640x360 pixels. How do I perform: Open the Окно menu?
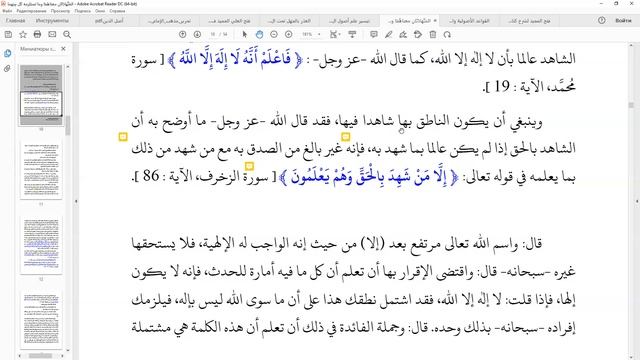[x=100, y=11]
